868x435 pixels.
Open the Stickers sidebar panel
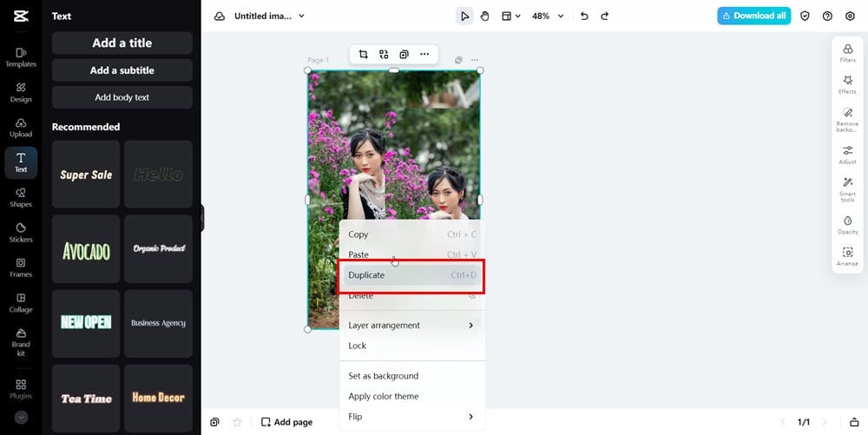click(x=21, y=233)
